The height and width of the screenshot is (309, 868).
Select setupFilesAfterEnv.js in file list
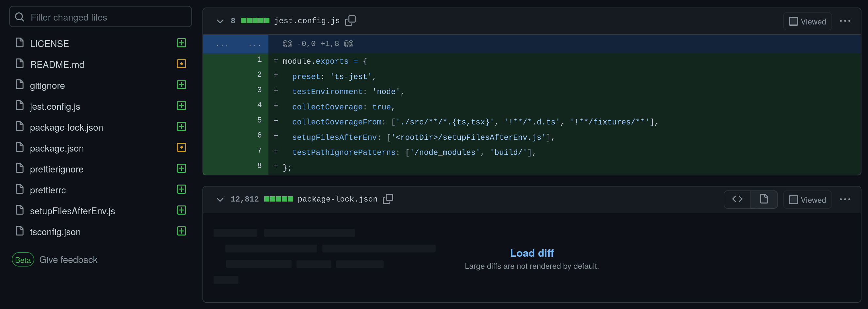click(x=72, y=211)
